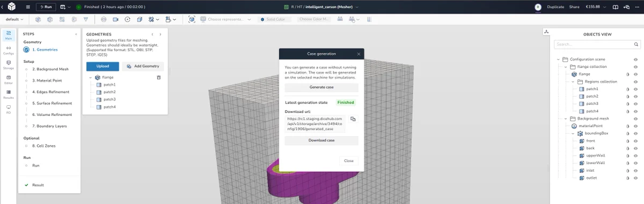This screenshot has height=204, width=644.
Task: Select step 4. Edges Refinement
Action: pos(50,92)
